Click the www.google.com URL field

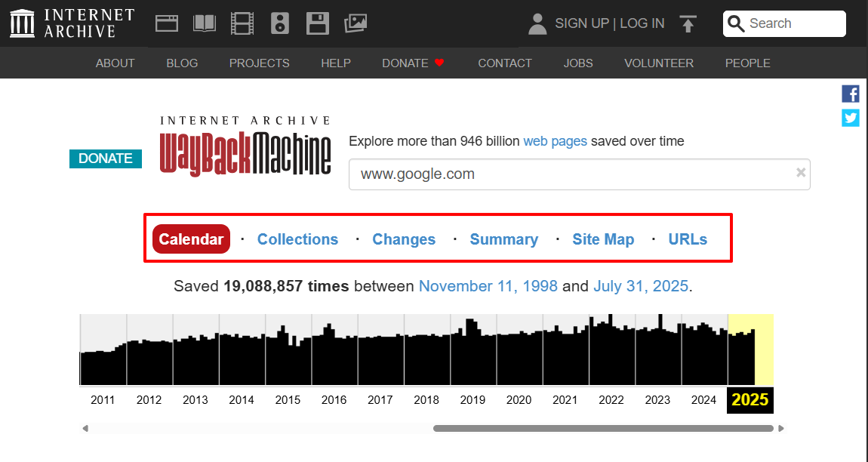pos(580,174)
